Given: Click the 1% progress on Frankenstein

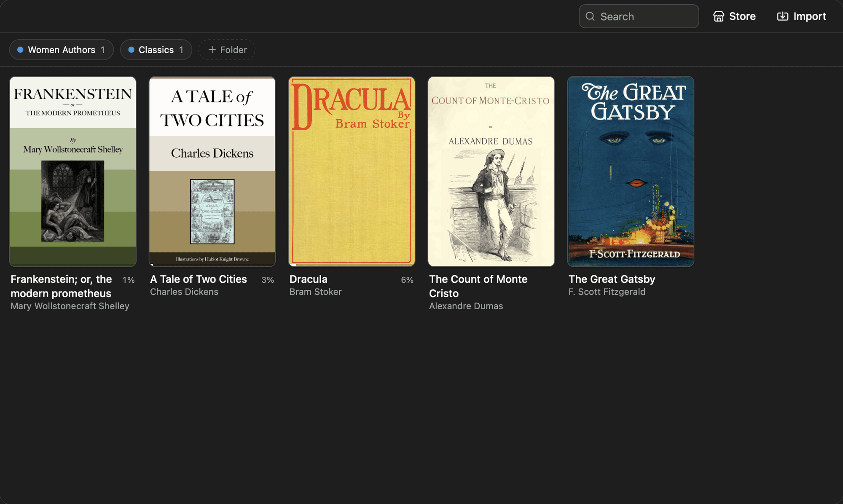Looking at the screenshot, I should 129,280.
